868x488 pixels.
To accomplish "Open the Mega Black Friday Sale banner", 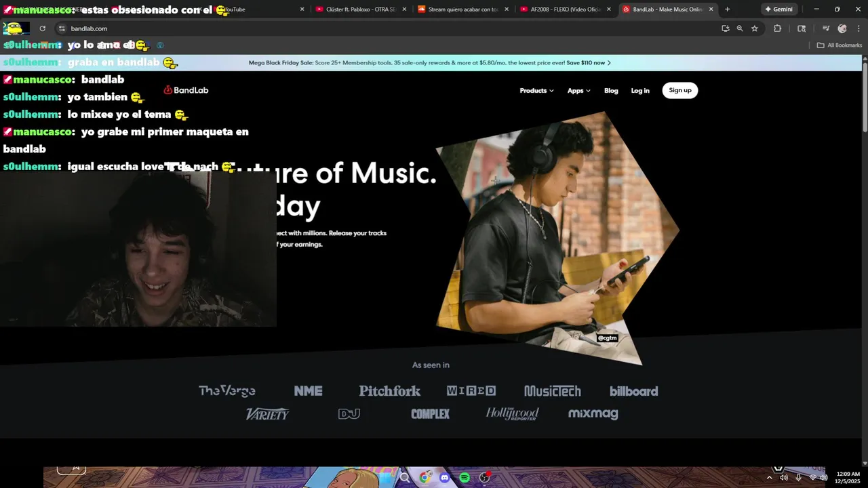I will (x=430, y=62).
